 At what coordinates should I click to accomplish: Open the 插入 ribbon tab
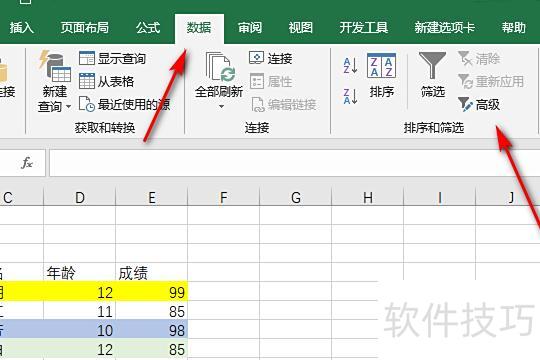22,28
